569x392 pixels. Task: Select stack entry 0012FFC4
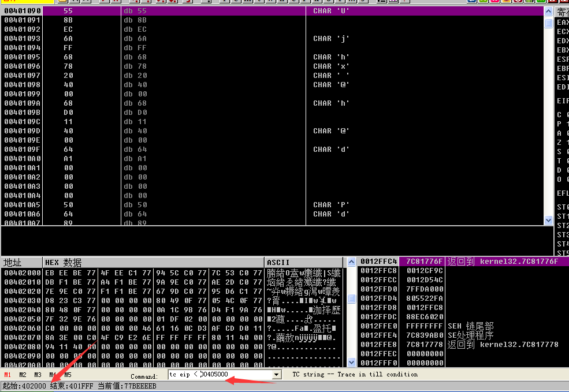click(x=378, y=262)
